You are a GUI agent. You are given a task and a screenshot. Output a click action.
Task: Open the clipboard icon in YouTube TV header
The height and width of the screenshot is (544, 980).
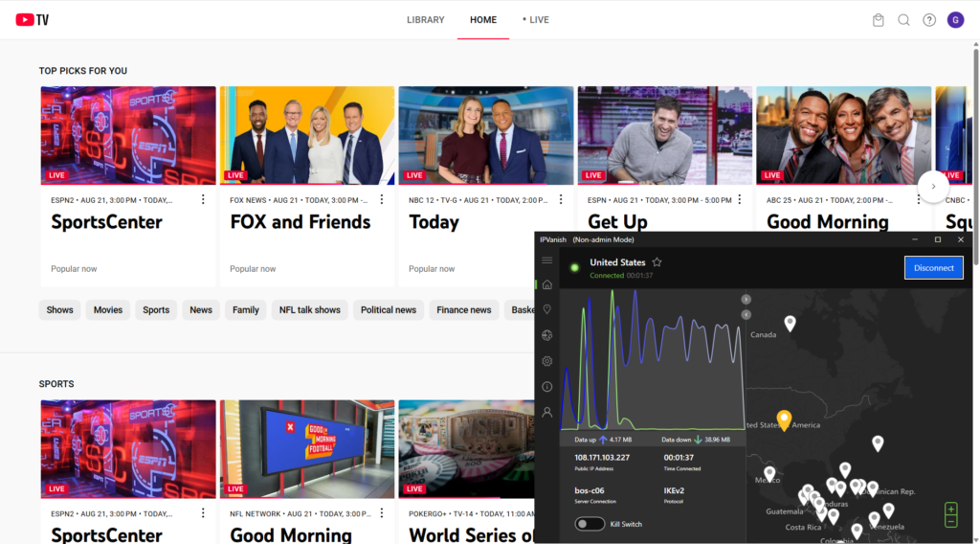tap(879, 20)
